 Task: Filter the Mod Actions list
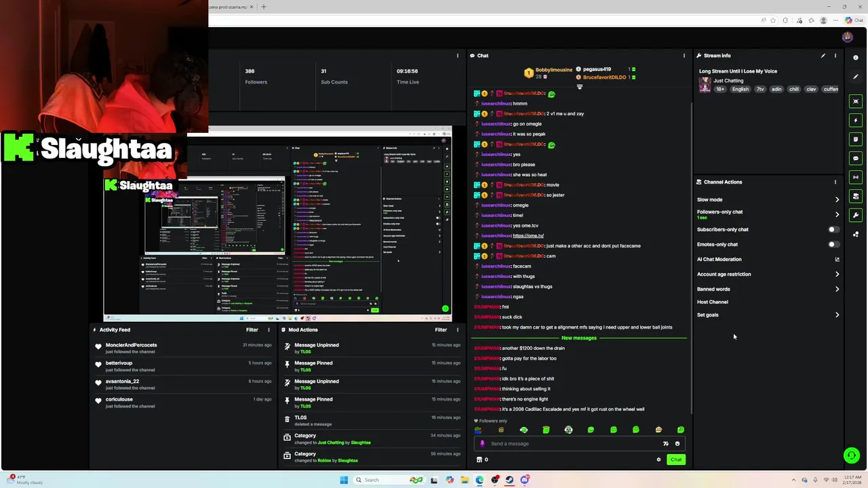point(441,329)
